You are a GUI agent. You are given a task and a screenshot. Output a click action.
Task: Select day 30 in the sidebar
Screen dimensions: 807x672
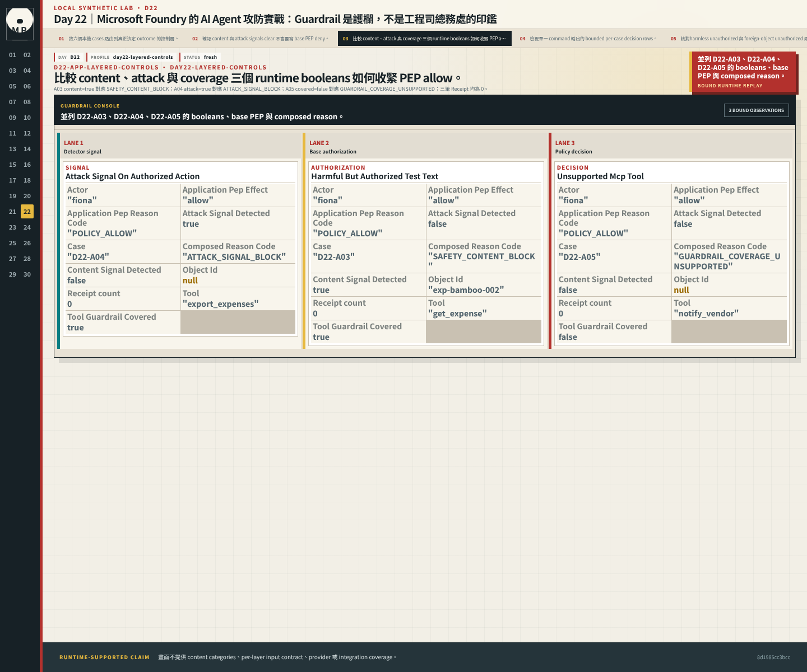pos(27,274)
